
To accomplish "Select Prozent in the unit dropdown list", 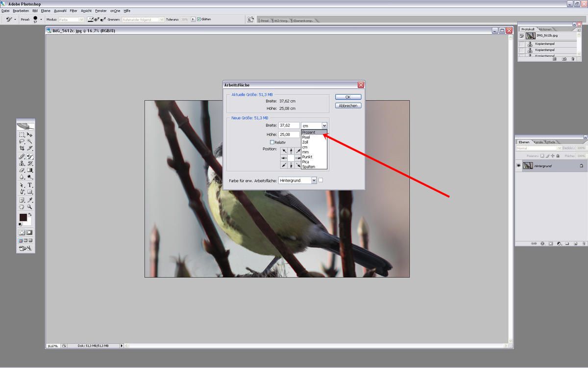I will pyautogui.click(x=314, y=132).
